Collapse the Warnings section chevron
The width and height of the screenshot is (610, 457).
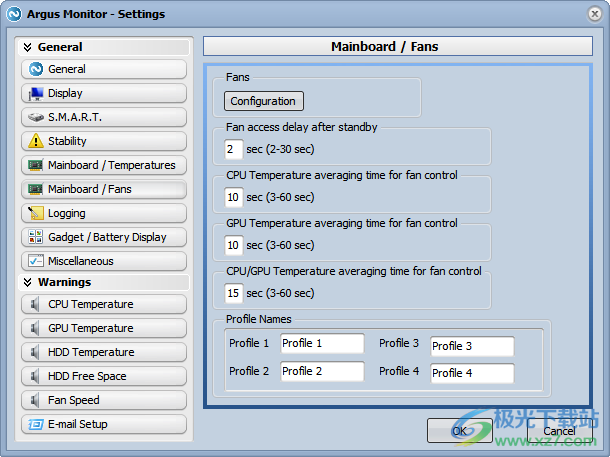pos(27,282)
